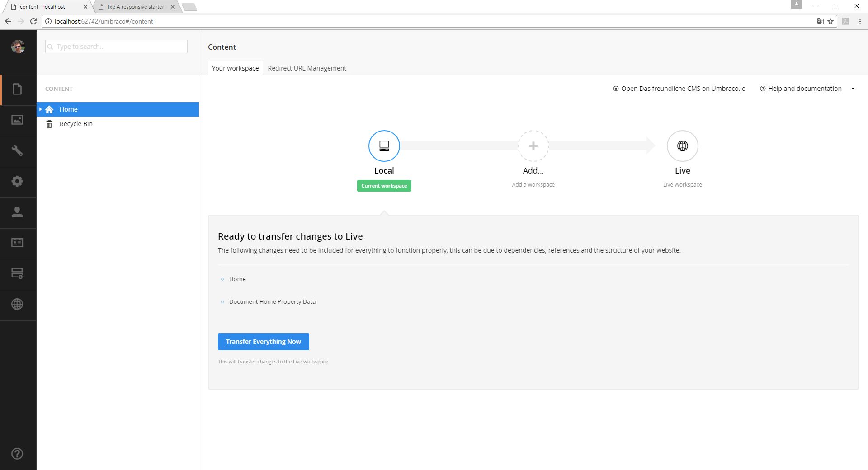The width and height of the screenshot is (868, 470).
Task: Open the Forms section icon
Action: 17,274
